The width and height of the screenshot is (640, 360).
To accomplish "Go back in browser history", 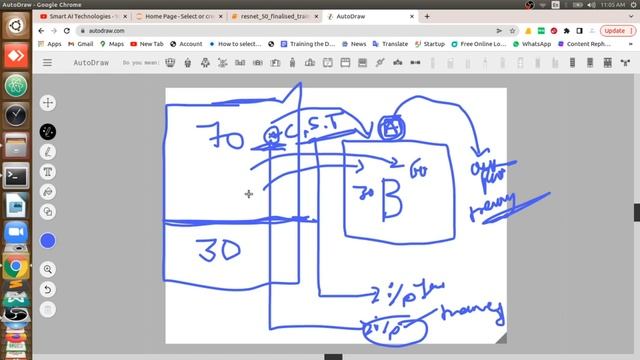I will pos(41,31).
